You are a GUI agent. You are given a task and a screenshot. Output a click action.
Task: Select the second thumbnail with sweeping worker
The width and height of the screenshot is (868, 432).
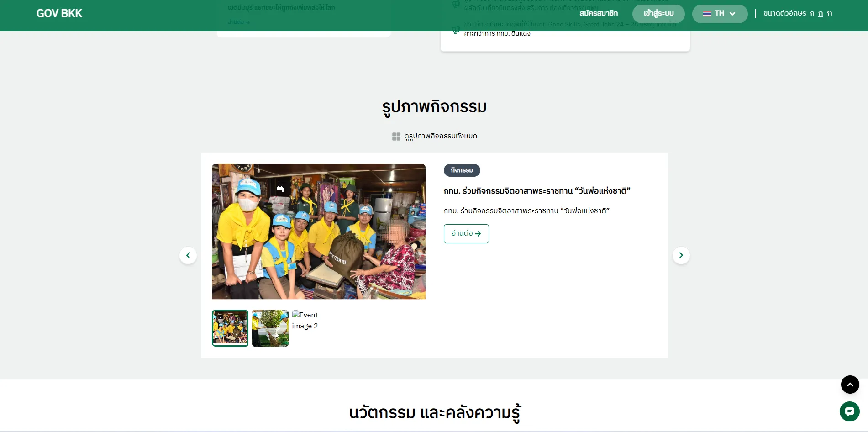270,328
